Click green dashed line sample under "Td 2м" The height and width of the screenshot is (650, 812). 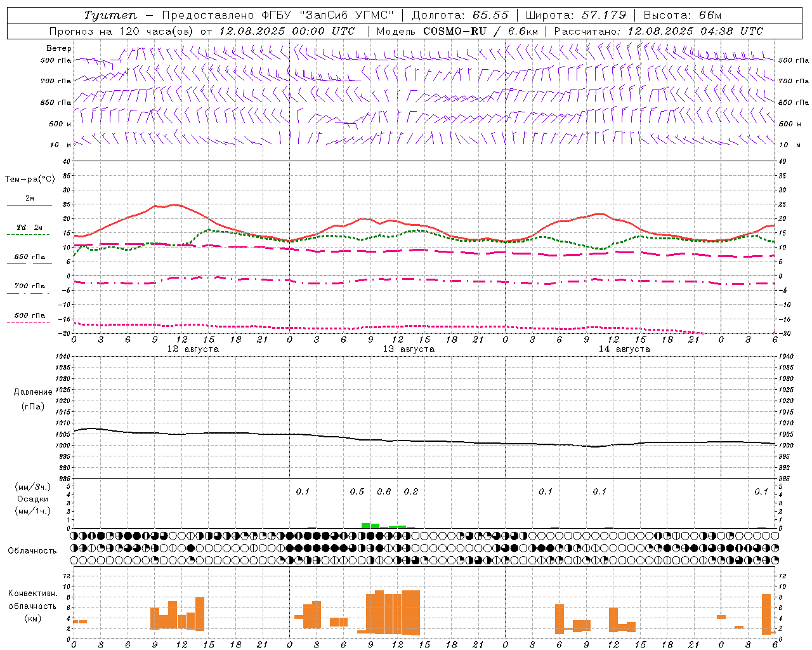[x=28, y=234]
